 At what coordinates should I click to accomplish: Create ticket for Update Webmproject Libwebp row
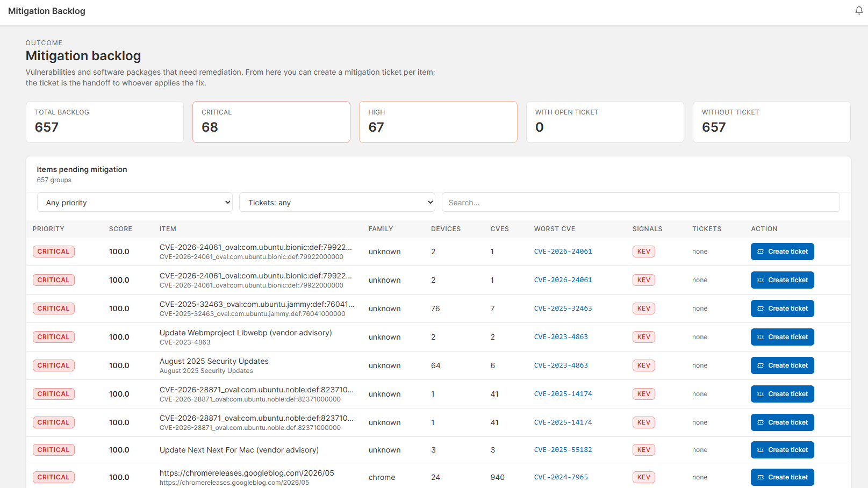[x=783, y=337]
